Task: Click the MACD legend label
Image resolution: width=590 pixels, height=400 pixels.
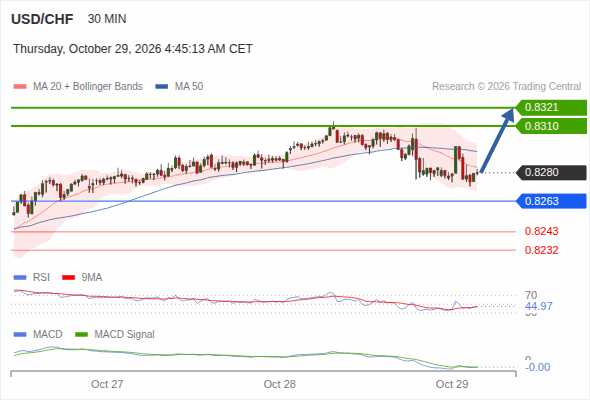Action: 47,334
